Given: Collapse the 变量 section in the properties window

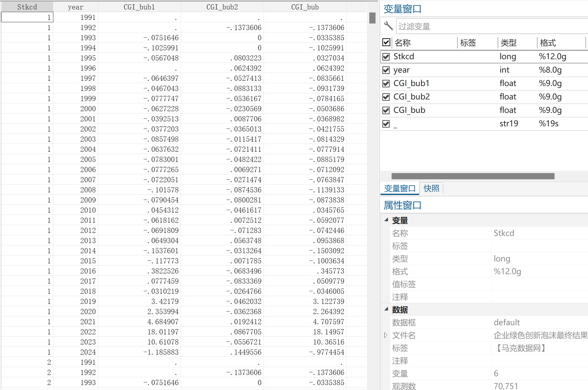Looking at the screenshot, I should (386, 220).
